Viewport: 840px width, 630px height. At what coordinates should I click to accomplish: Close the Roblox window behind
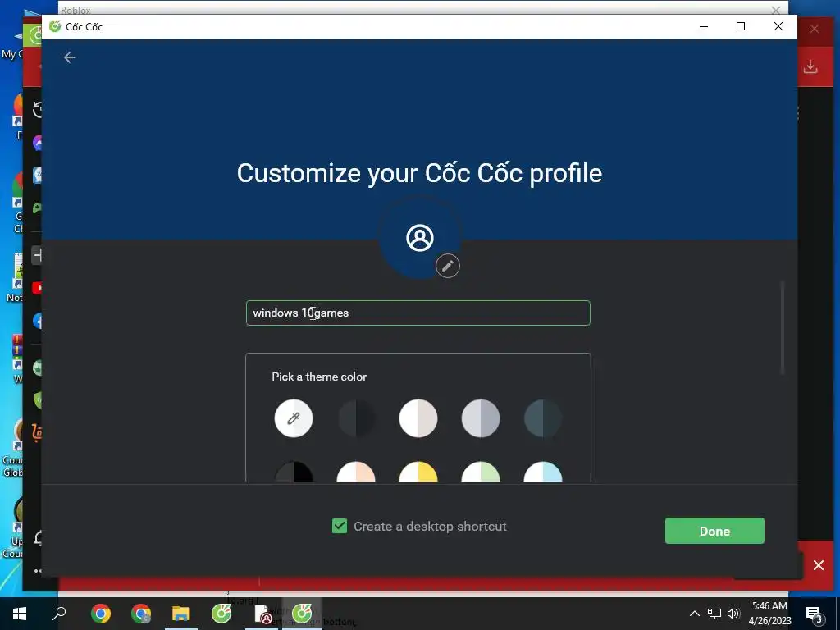(776, 10)
